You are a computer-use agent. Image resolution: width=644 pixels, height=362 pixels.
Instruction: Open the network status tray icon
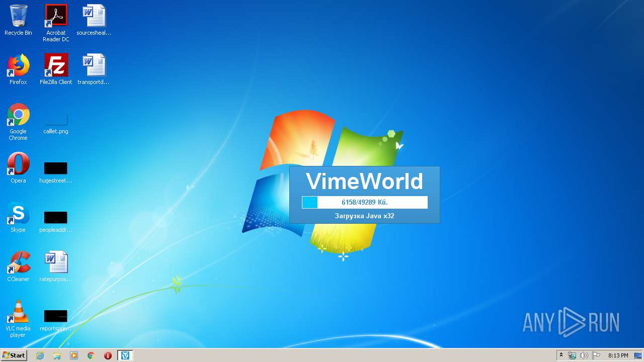coord(572,355)
